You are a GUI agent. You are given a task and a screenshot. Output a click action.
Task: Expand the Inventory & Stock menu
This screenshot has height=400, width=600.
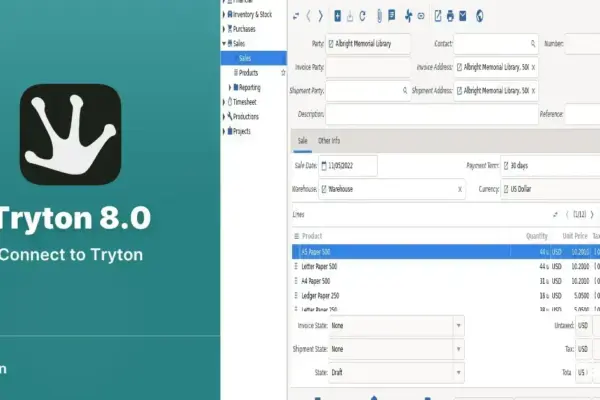224,15
